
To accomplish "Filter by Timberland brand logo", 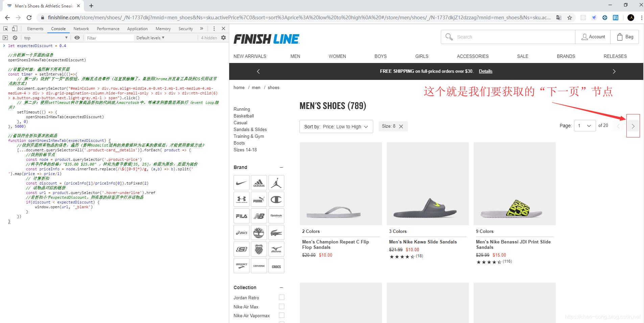I will tap(259, 233).
